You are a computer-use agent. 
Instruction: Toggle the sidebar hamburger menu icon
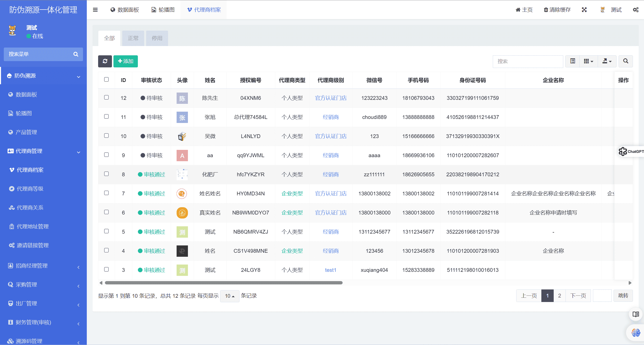95,10
